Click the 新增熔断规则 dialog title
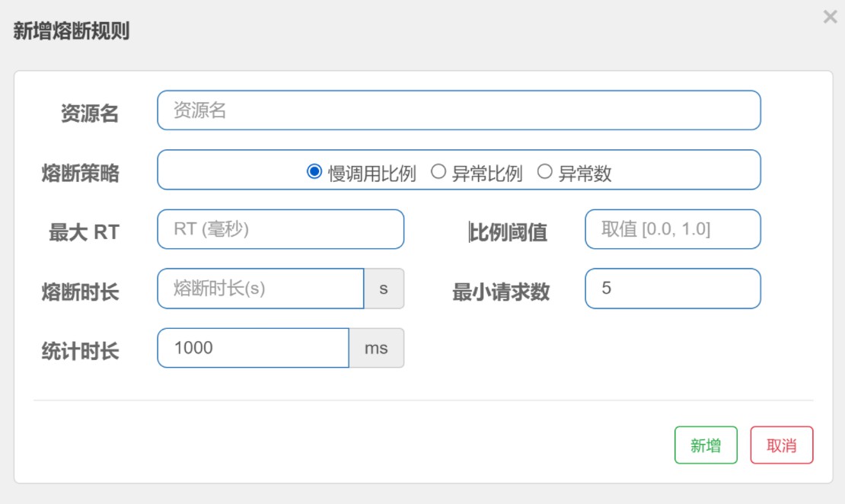Image resolution: width=845 pixels, height=504 pixels. [x=71, y=30]
